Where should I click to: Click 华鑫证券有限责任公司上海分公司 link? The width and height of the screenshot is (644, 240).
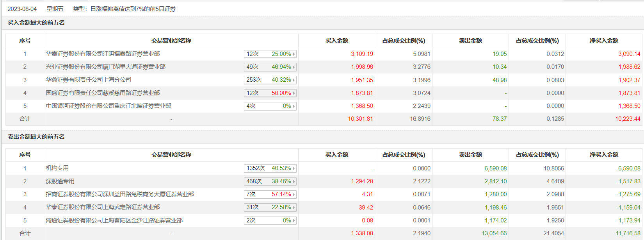pyautogui.click(x=89, y=80)
